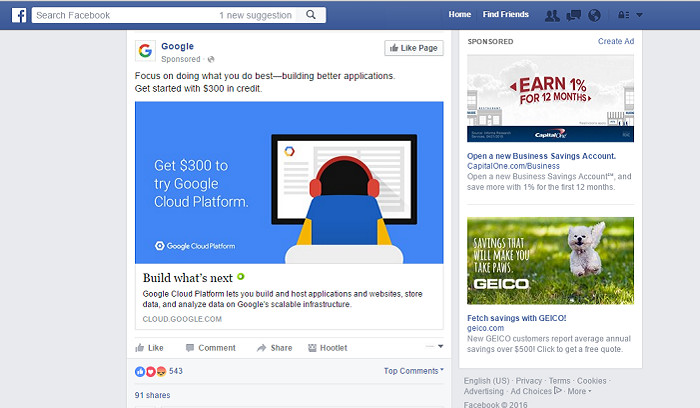Open Find Friends in the top bar
The width and height of the screenshot is (700, 408).
coord(505,15)
